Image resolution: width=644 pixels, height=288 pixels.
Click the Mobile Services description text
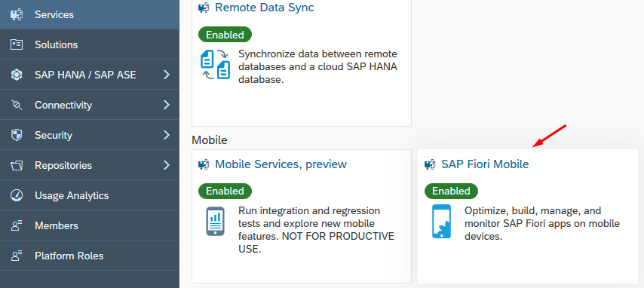(316, 230)
